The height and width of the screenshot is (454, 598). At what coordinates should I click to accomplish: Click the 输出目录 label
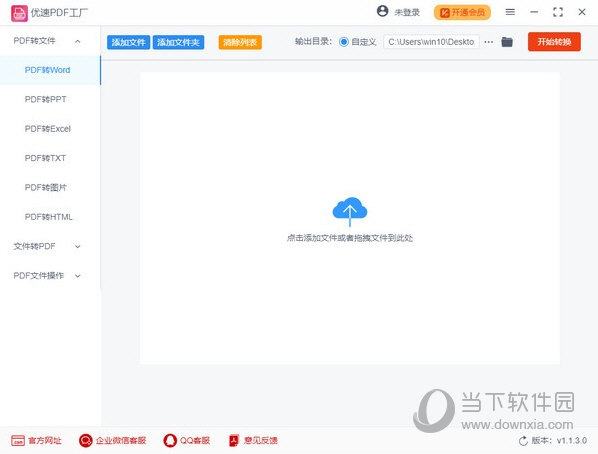point(313,42)
